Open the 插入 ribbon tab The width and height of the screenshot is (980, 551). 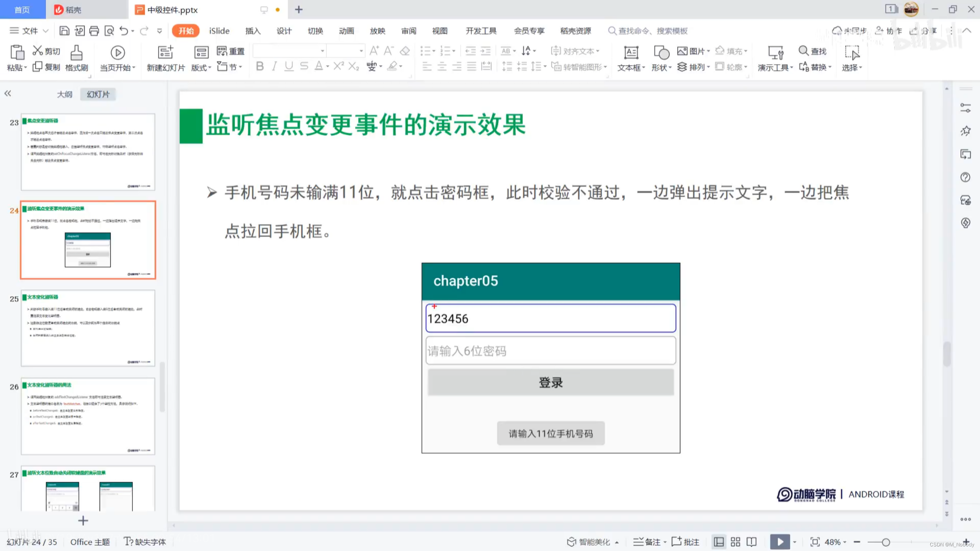pos(253,31)
